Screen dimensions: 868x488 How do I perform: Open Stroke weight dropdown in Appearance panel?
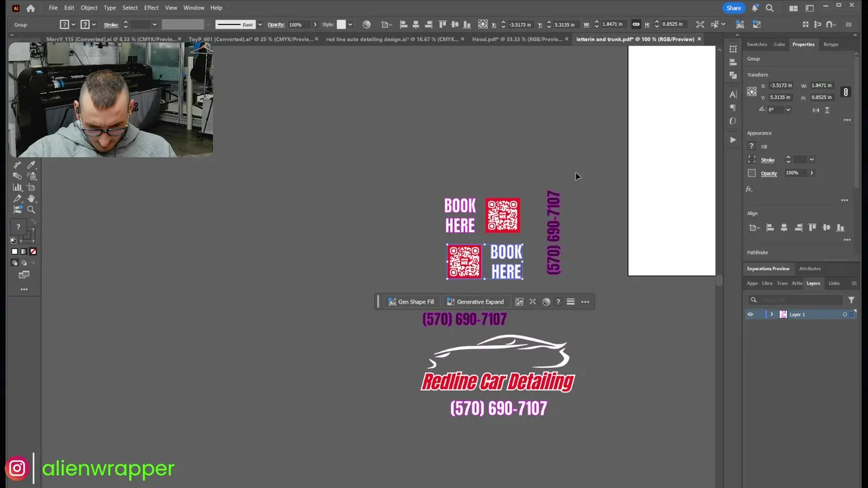click(x=812, y=160)
